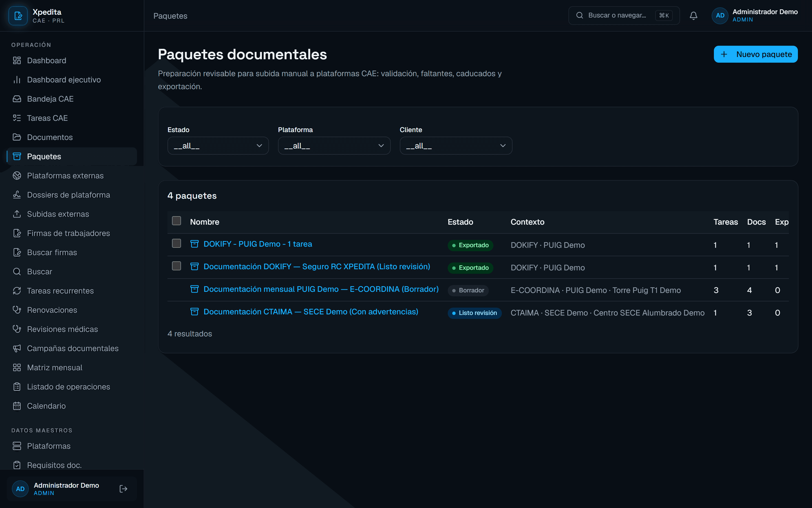Click the Buscar magnifier icon in sidebar
The width and height of the screenshot is (812, 508).
pyautogui.click(x=17, y=271)
